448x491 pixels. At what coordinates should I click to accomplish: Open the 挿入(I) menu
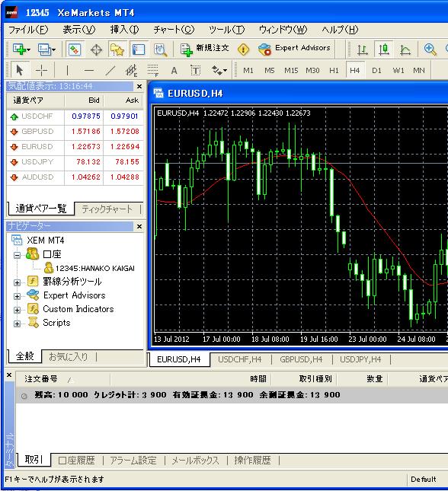tap(124, 30)
